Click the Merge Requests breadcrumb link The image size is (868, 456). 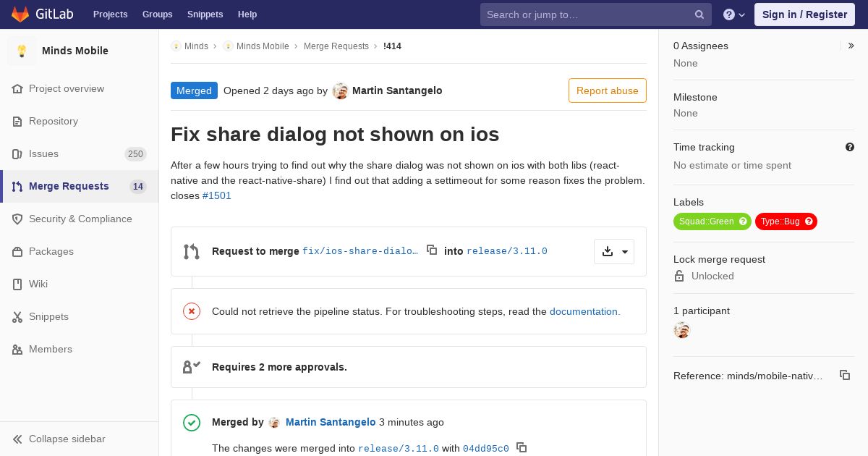(x=336, y=46)
